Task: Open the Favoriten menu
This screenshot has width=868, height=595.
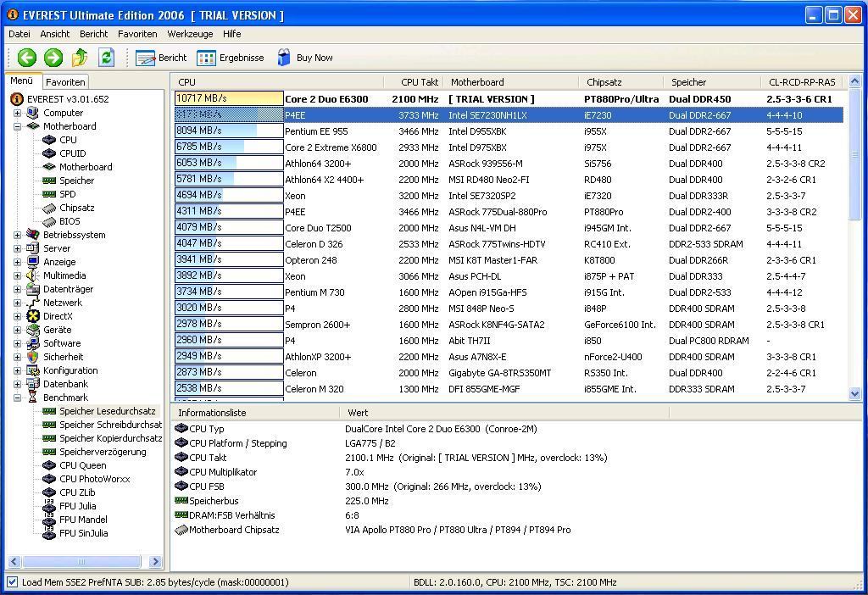Action: tap(137, 34)
